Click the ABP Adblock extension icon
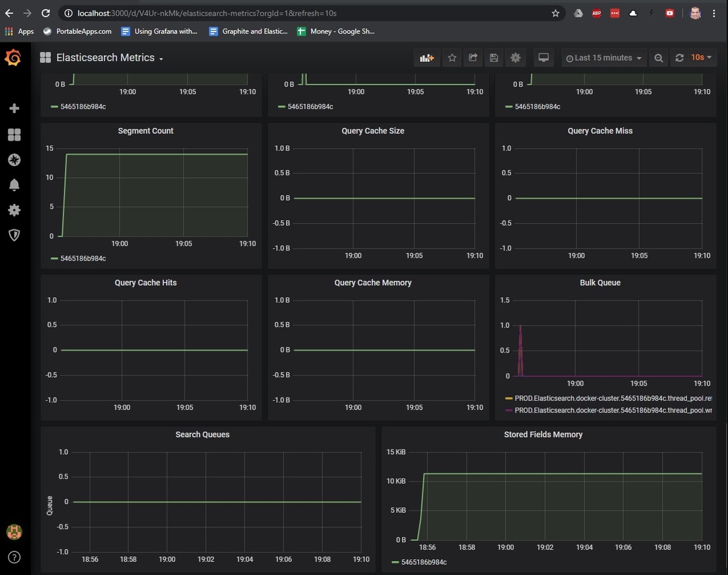This screenshot has height=575, width=728. tap(597, 13)
